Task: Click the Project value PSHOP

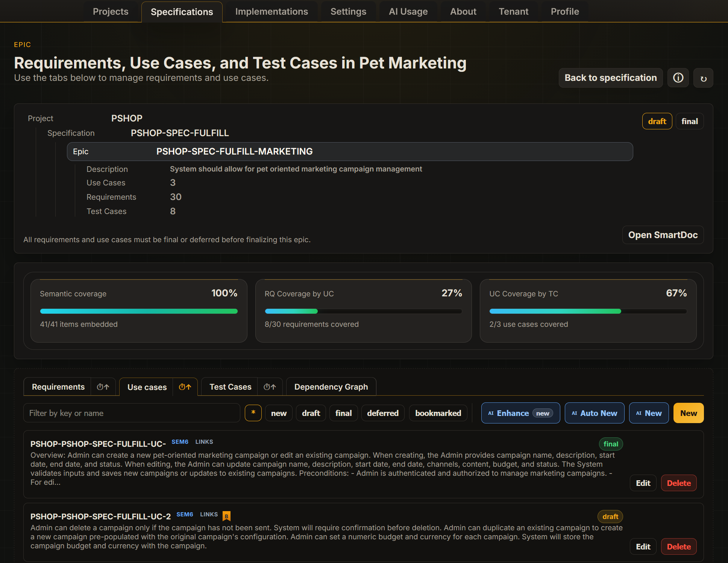Action: 127,118
